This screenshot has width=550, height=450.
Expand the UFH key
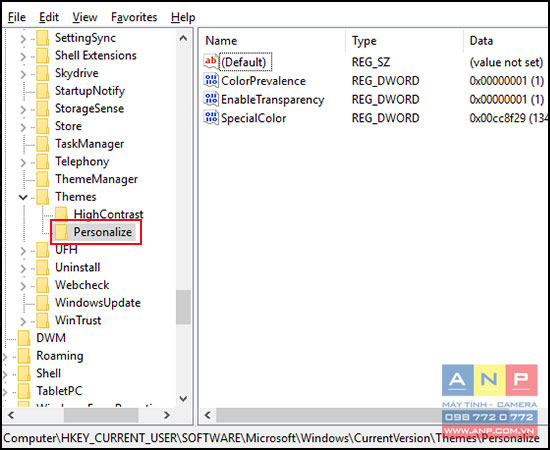(23, 250)
